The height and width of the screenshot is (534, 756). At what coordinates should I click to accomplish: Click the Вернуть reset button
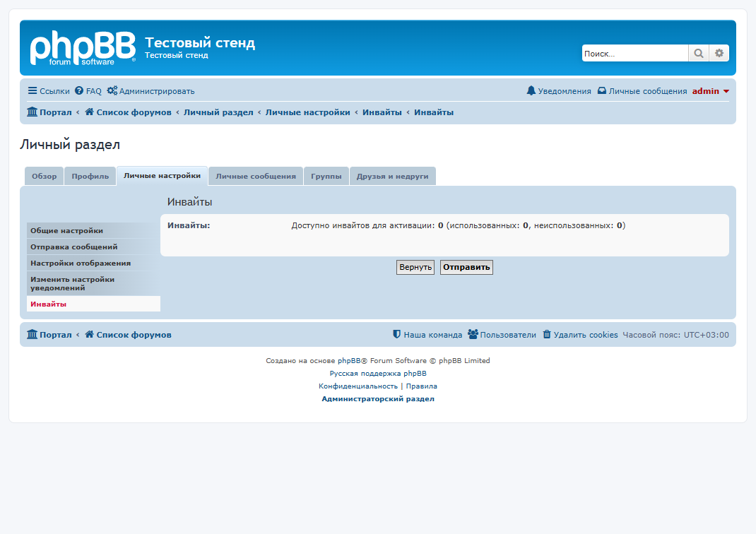pos(415,268)
